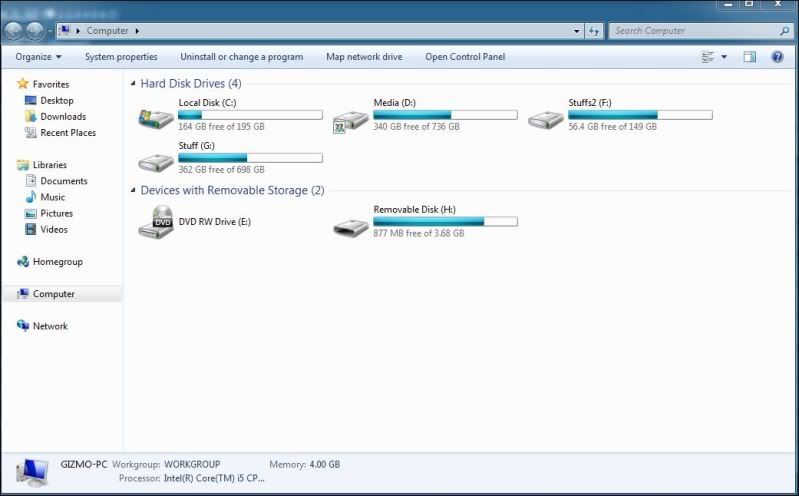Image resolution: width=799 pixels, height=496 pixels.
Task: Click the Refresh button beside address bar
Action: coord(594,31)
